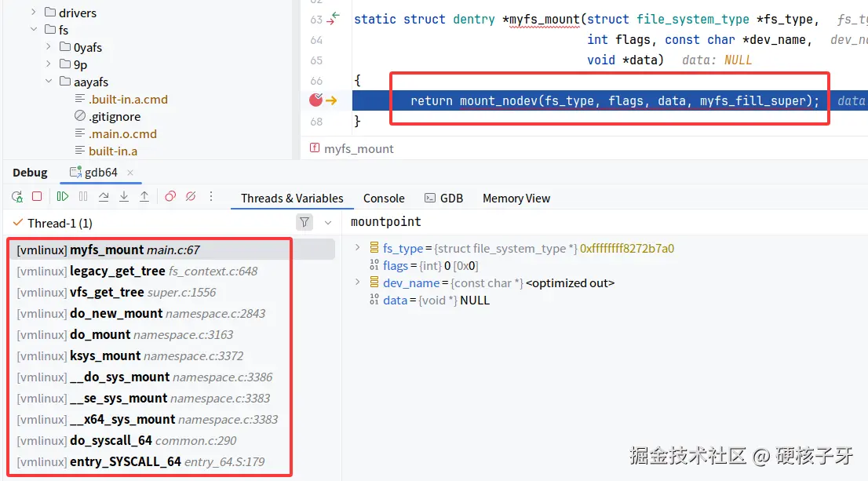View breakpoints icon in debug toolbar
The width and height of the screenshot is (868, 481).
(x=170, y=196)
